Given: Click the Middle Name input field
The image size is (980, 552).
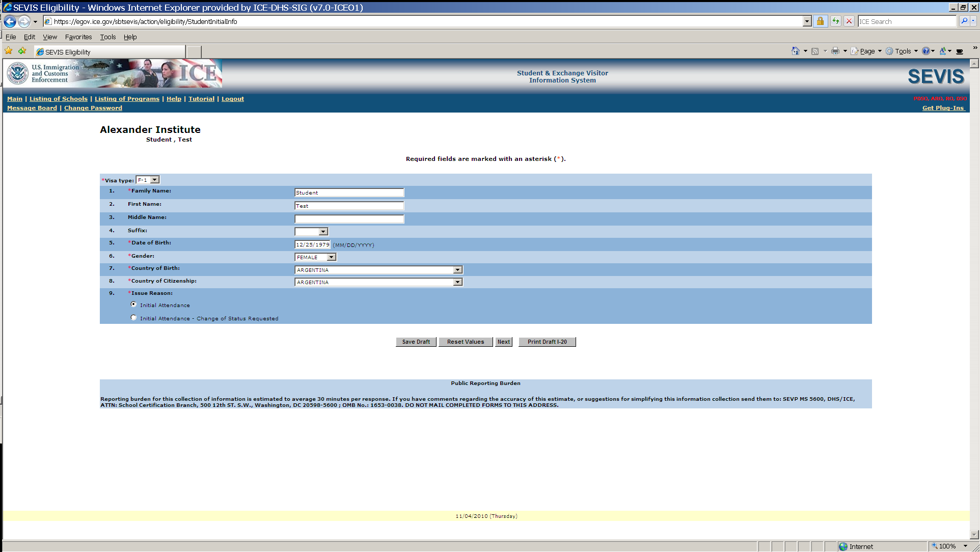Looking at the screenshot, I should point(349,219).
